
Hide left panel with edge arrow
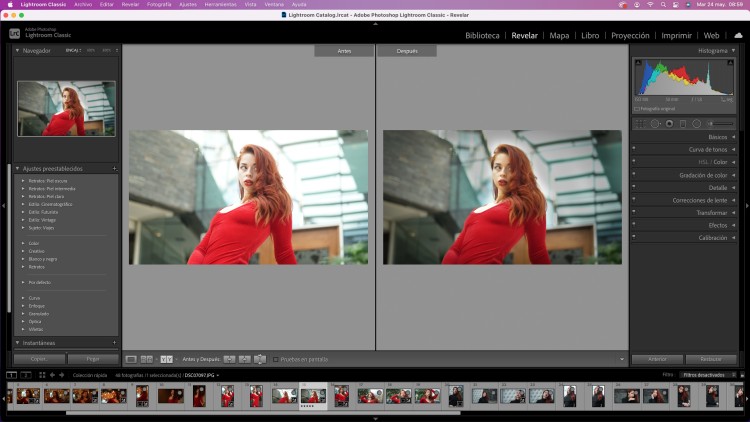point(3,206)
